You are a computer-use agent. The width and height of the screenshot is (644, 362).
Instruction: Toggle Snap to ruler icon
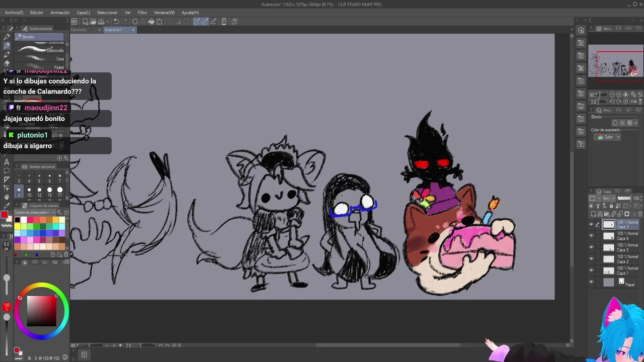coord(197,22)
